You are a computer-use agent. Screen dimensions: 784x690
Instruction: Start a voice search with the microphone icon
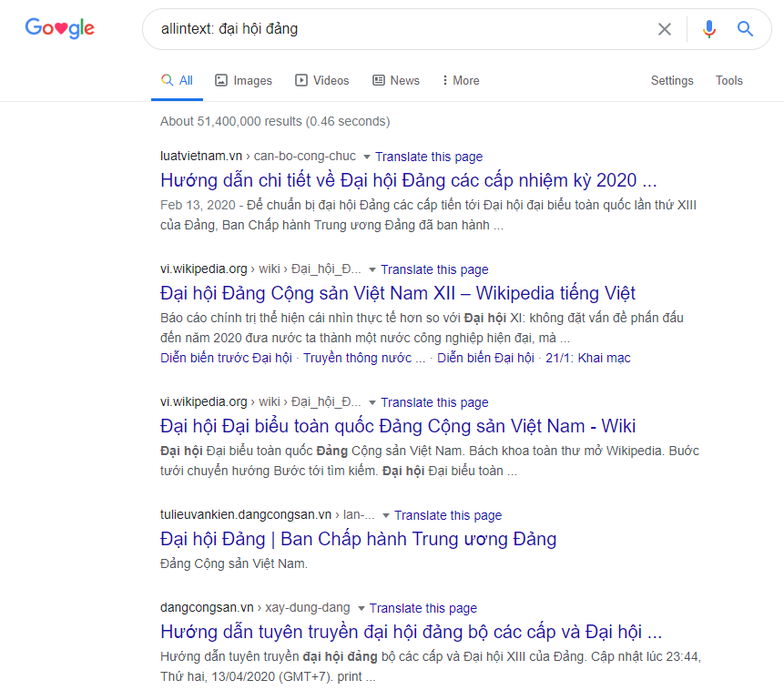[x=708, y=28]
